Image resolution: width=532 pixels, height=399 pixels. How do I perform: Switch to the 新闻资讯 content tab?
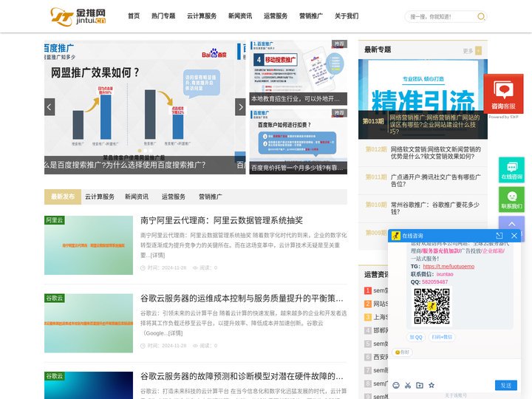pyautogui.click(x=137, y=197)
